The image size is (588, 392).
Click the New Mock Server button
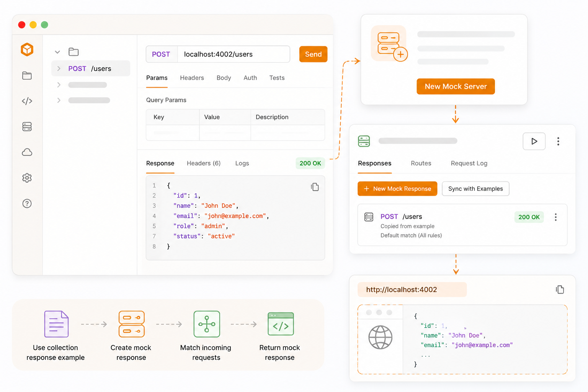[456, 87]
